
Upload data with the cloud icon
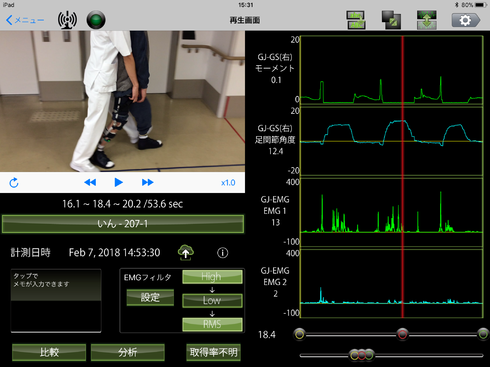(186, 252)
